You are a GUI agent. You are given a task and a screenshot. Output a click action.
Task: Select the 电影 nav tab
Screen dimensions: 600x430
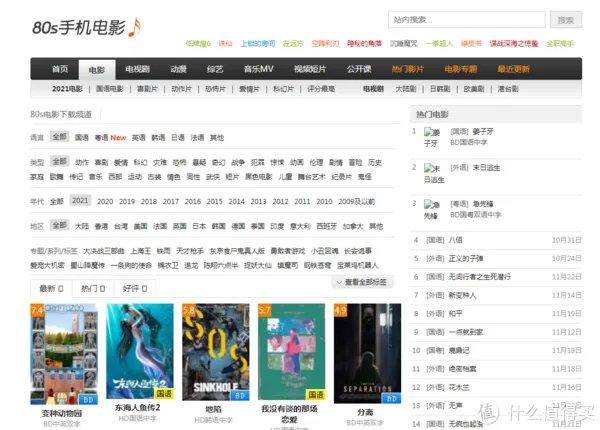[97, 69]
